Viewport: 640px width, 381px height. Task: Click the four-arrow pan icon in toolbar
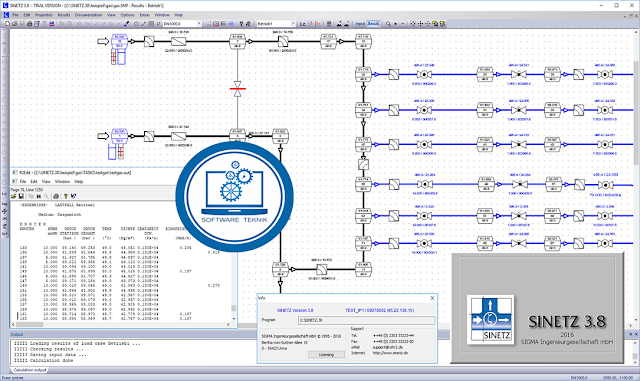point(420,24)
